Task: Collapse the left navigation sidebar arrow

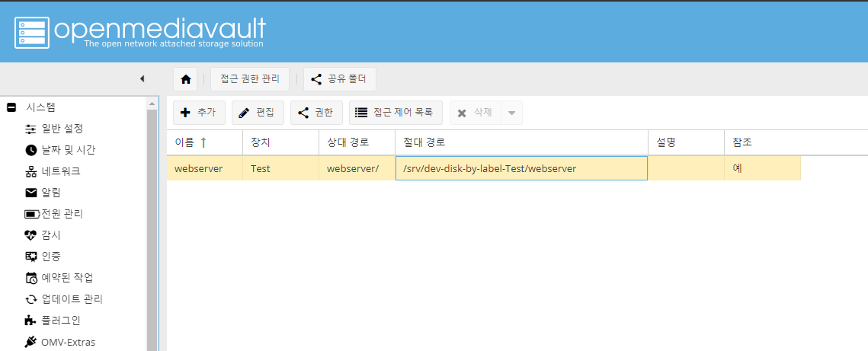Action: tap(142, 79)
